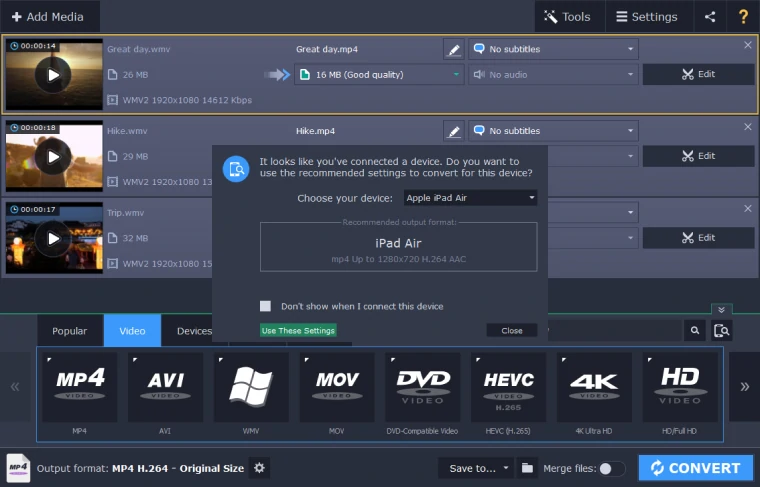Click Edit for Trip video

pos(698,238)
